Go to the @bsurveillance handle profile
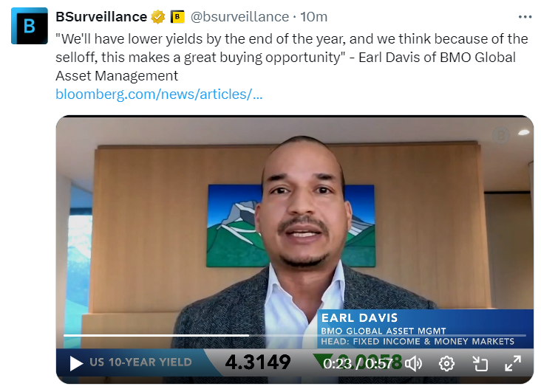541x392 pixels. pyautogui.click(x=239, y=16)
